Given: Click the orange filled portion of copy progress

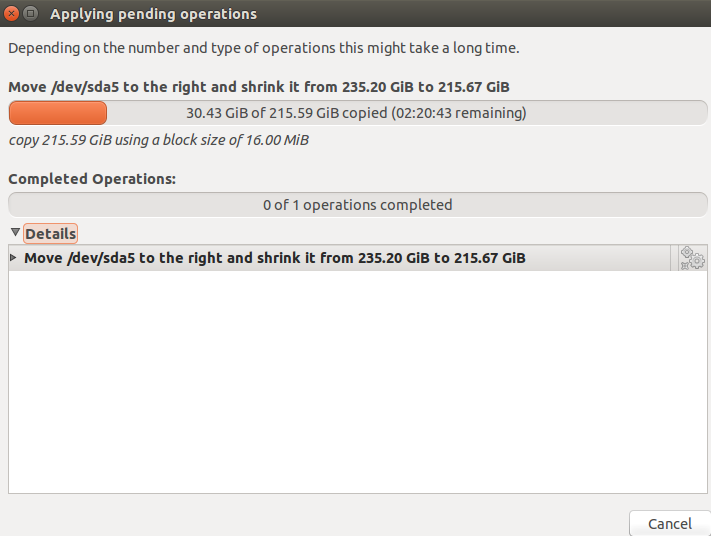Looking at the screenshot, I should click(x=58, y=113).
